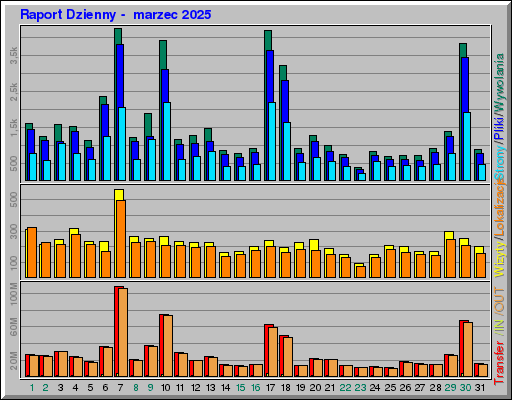Click day label "2"
The width and height of the screenshot is (512, 400).
[45, 388]
